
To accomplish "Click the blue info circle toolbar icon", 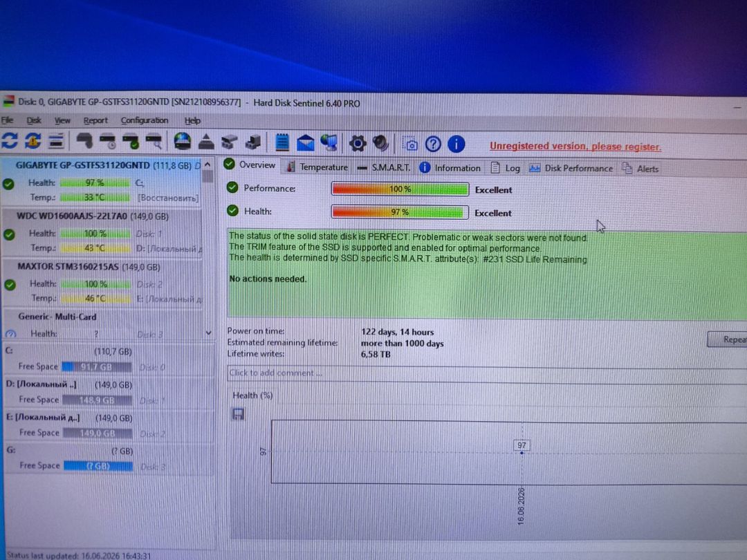I will pyautogui.click(x=456, y=144).
